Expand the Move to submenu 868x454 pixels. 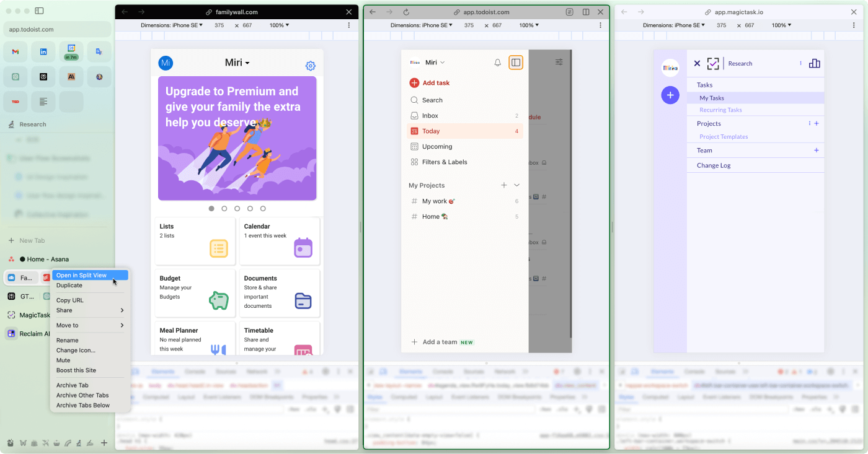click(90, 325)
